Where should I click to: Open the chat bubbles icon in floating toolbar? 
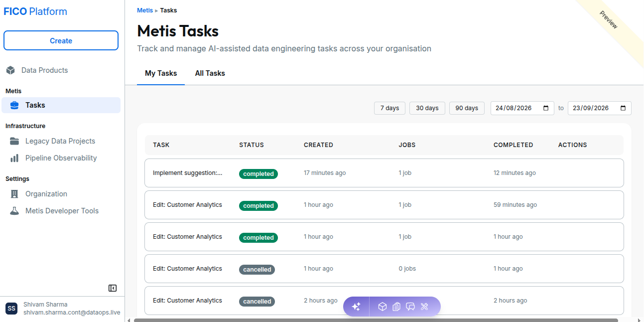point(410,307)
